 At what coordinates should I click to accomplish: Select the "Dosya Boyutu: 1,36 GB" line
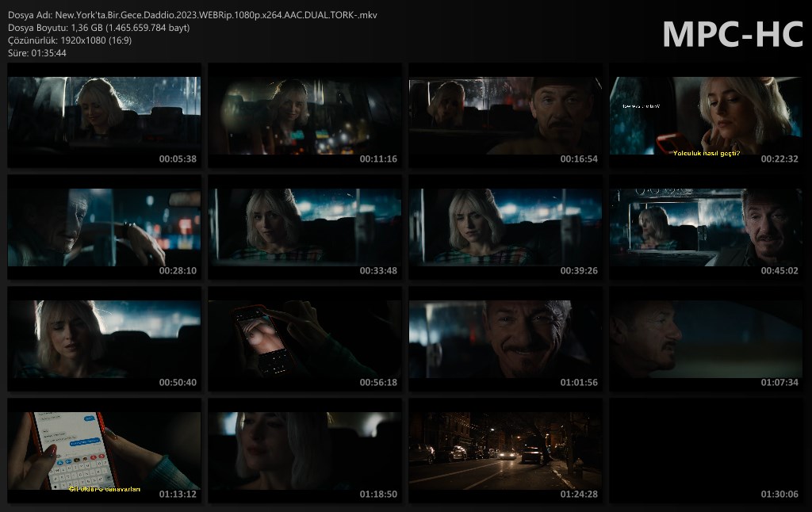pos(99,28)
